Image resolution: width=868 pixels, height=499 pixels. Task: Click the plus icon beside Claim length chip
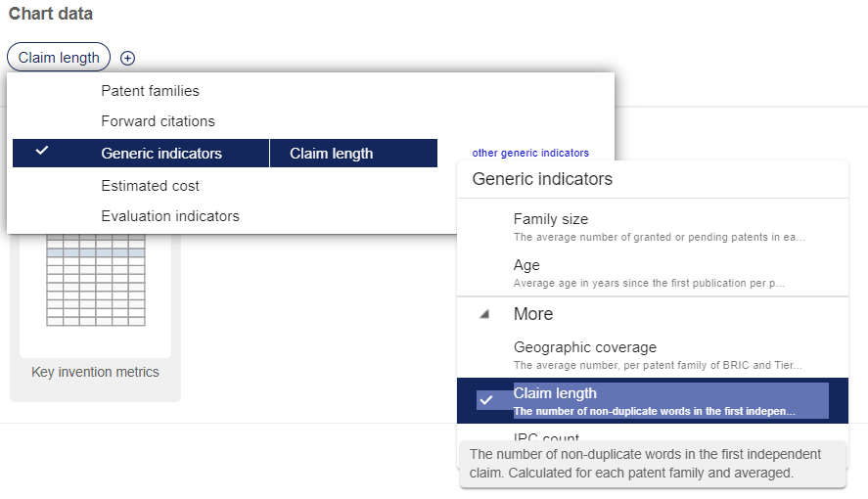[x=127, y=58]
